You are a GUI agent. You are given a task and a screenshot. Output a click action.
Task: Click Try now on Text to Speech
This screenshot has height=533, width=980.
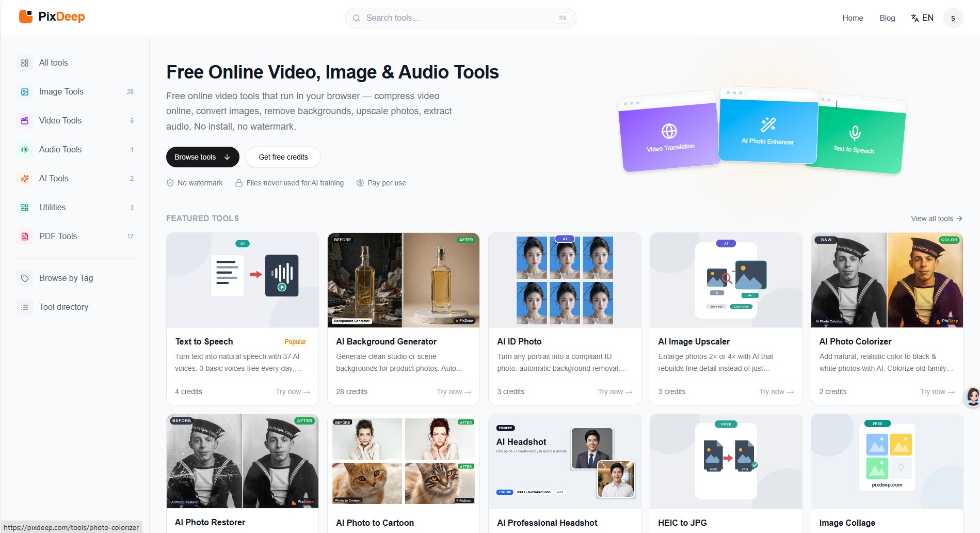[x=293, y=391]
